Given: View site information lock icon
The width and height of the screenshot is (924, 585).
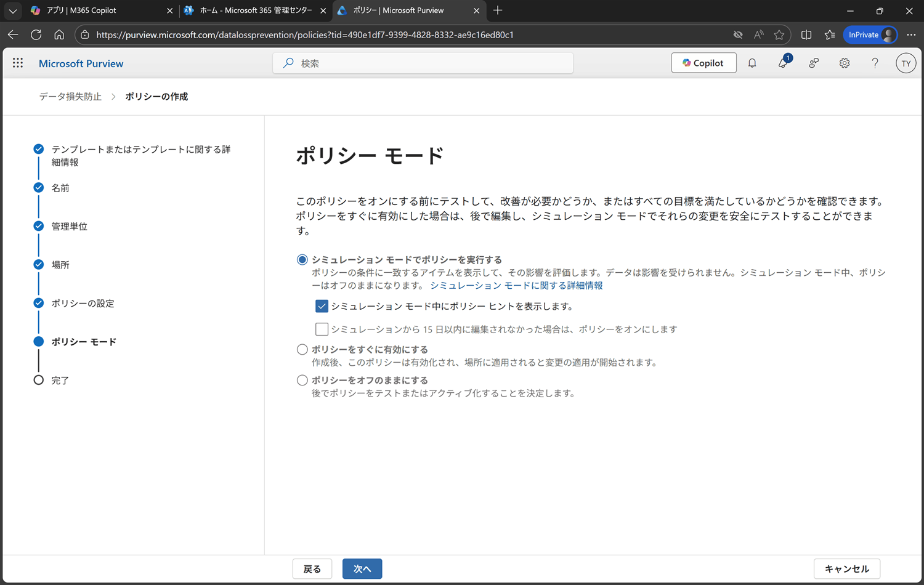Looking at the screenshot, I should pyautogui.click(x=85, y=34).
